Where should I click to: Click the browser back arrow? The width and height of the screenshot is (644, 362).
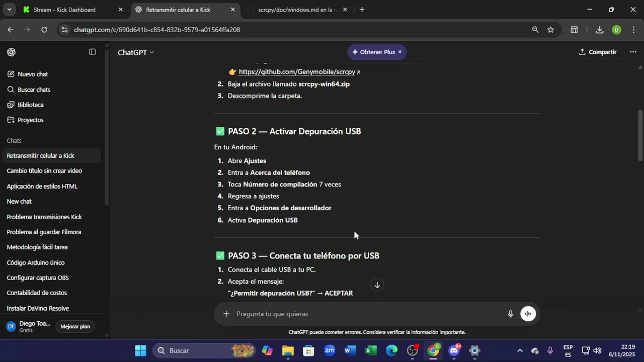11,30
